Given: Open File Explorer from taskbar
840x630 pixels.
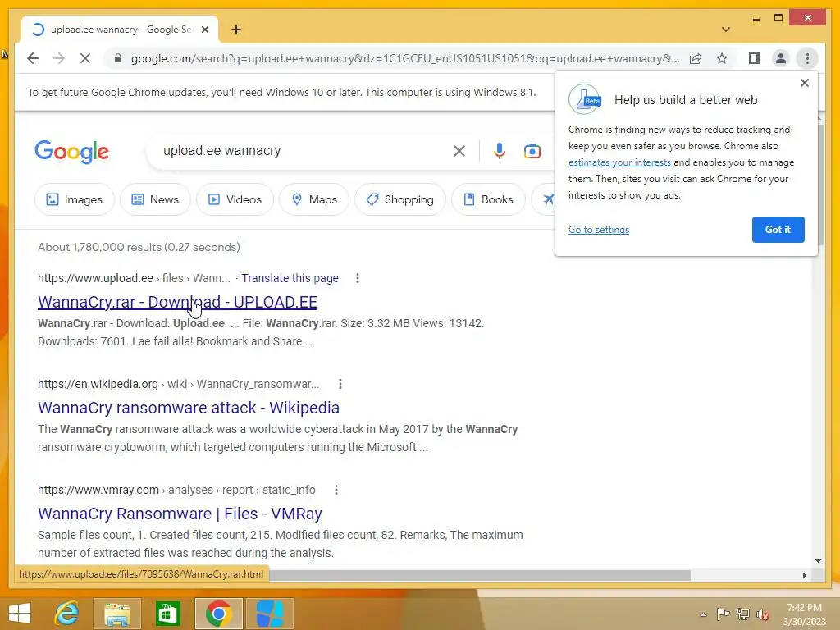Looking at the screenshot, I should pyautogui.click(x=117, y=614).
